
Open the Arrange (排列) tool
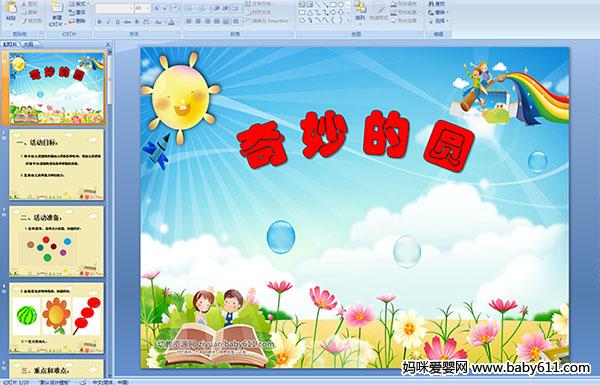[x=359, y=11]
